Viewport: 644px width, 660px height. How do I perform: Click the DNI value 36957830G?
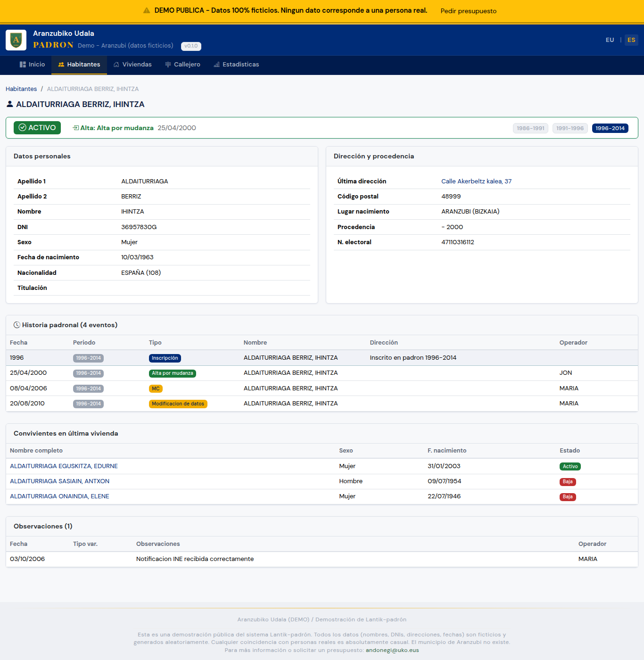139,227
